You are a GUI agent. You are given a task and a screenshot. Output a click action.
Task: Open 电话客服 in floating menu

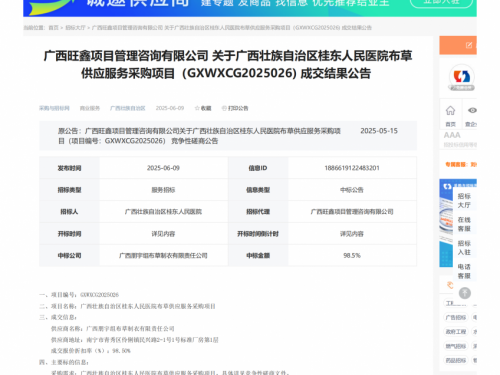(x=464, y=271)
